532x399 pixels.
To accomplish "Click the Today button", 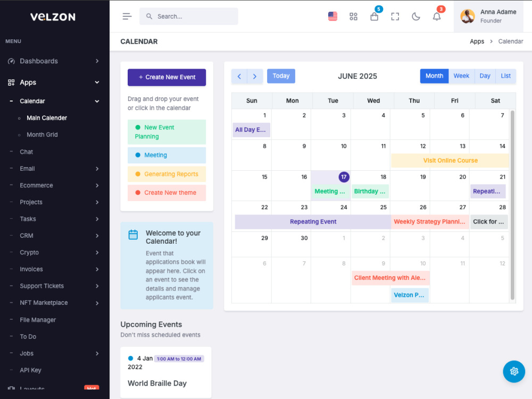I will click(281, 76).
